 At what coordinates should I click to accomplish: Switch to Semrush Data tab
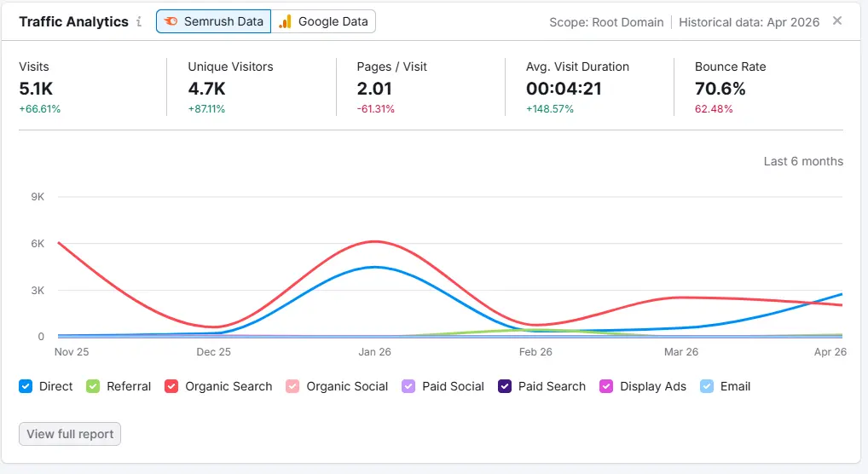214,21
